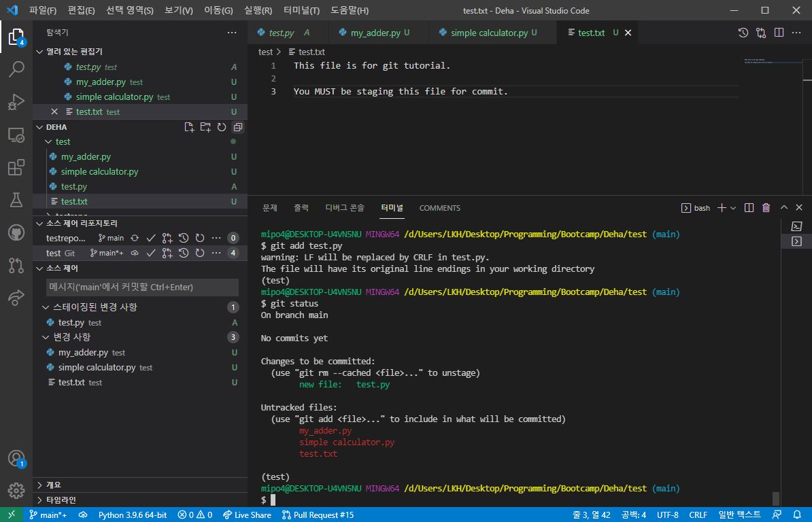812x522 pixels.
Task: Collapse the open editors section
Action: point(39,52)
